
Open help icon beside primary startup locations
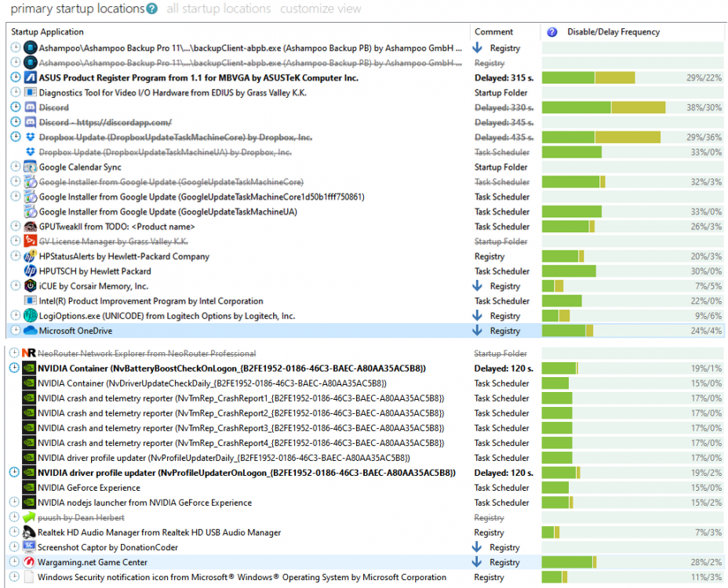tap(151, 9)
